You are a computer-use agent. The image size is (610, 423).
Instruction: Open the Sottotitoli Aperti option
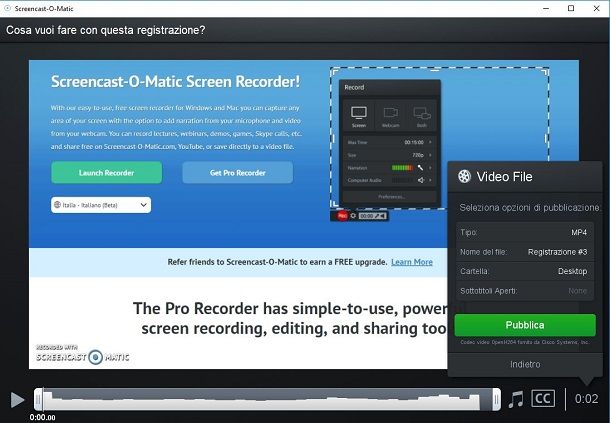(524, 291)
